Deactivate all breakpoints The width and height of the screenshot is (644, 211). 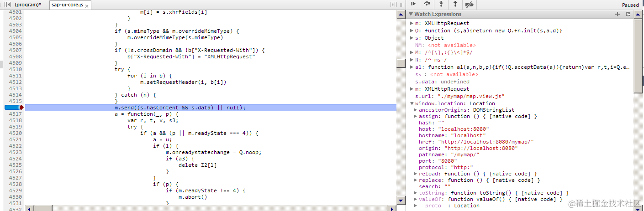[x=469, y=5]
